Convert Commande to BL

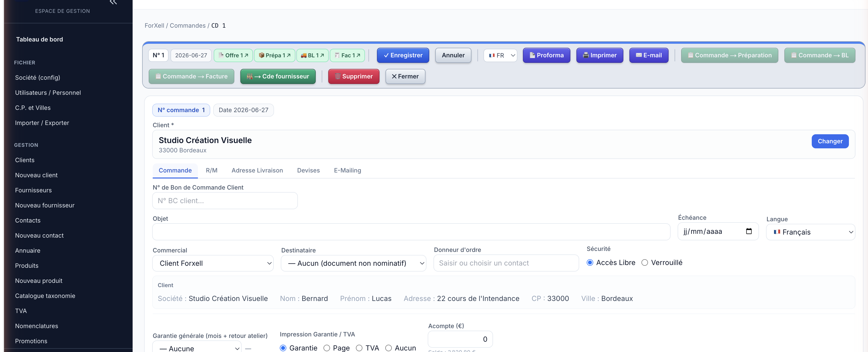pyautogui.click(x=820, y=55)
